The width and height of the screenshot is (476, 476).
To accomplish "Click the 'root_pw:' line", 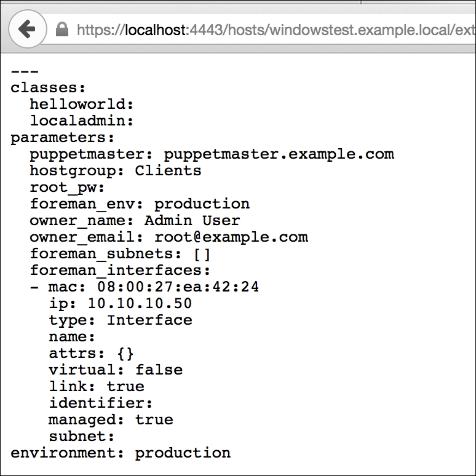I will [68, 187].
